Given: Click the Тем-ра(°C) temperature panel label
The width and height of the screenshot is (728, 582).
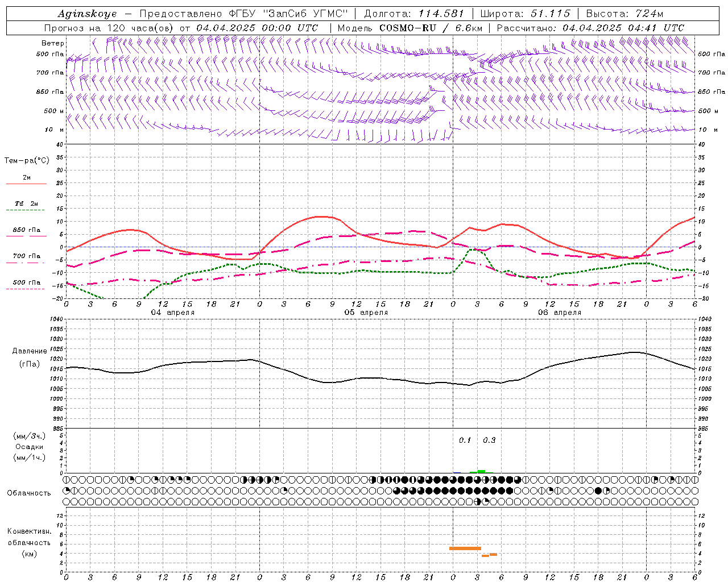Looking at the screenshot, I should tap(27, 161).
